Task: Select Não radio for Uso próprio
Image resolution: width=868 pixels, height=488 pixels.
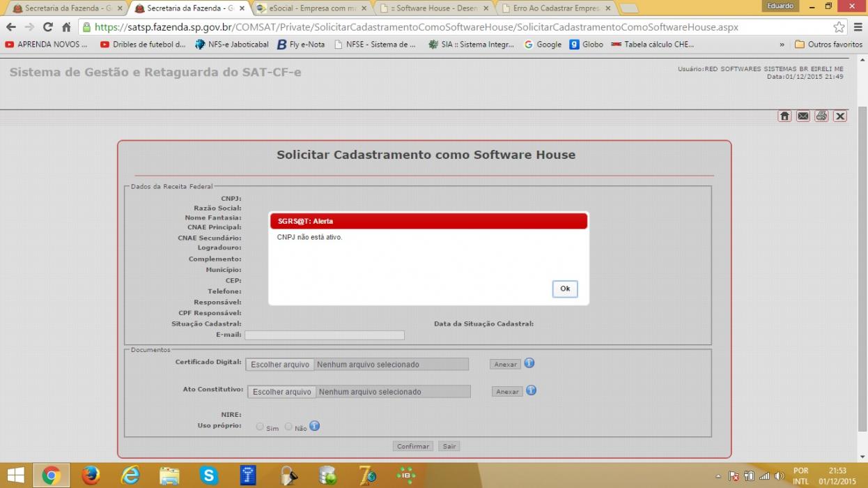Action: pos(288,427)
